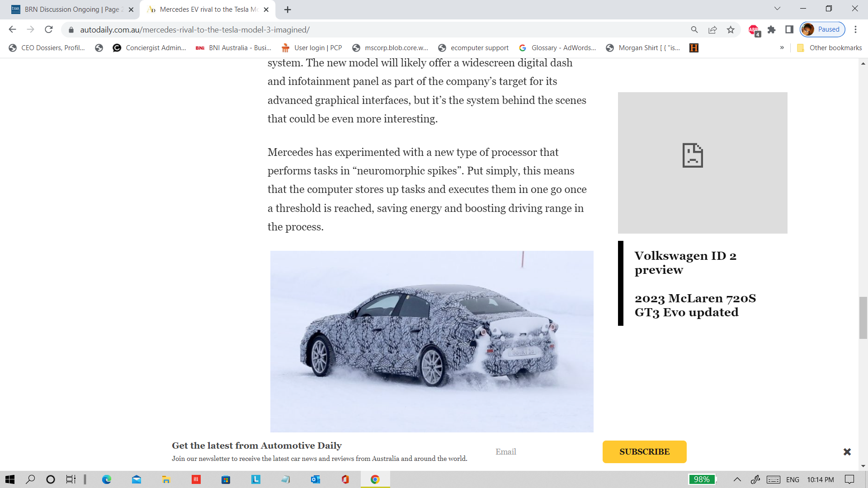Viewport: 868px width, 488px height.
Task: Open 2023 McLaren 720S GT3 Evo article
Action: (695, 305)
